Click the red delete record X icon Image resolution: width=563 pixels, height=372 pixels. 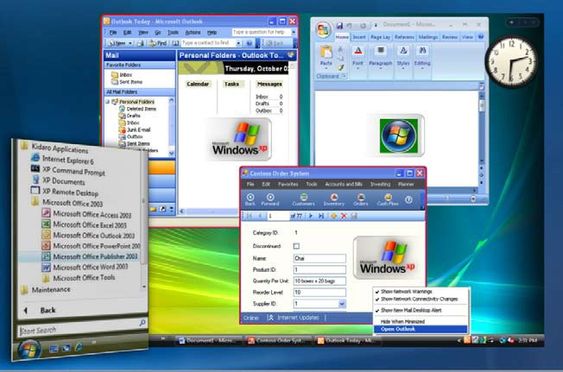tap(344, 216)
